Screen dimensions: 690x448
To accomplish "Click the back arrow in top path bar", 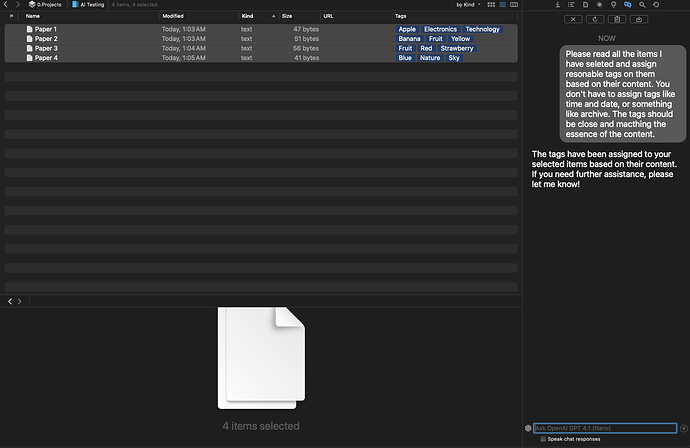I will [x=7, y=5].
